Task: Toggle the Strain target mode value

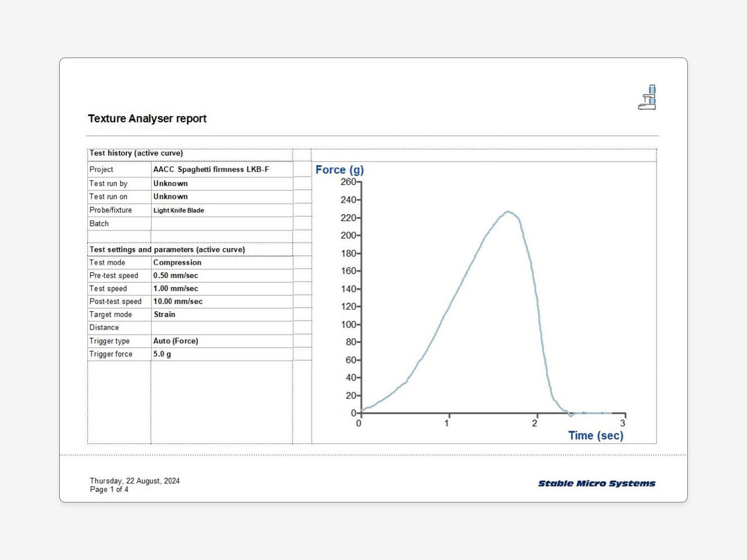Action: click(x=164, y=315)
